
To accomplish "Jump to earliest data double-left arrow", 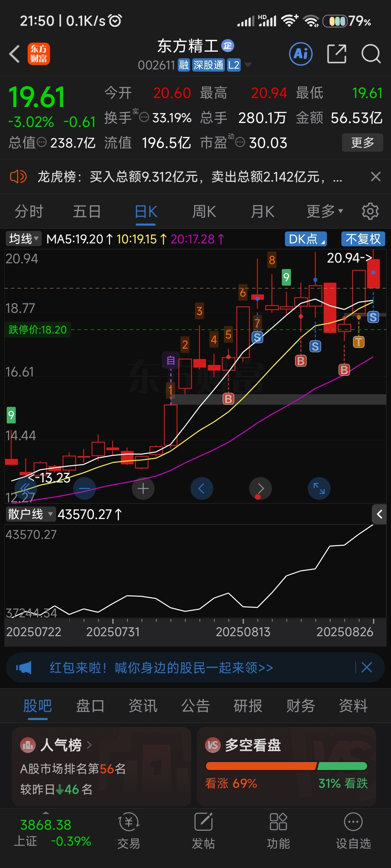I will 26,489.
